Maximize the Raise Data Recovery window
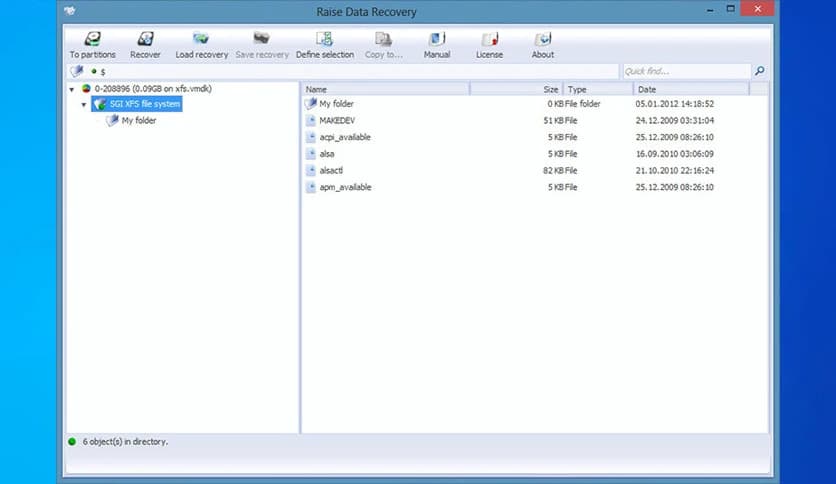 (730, 9)
